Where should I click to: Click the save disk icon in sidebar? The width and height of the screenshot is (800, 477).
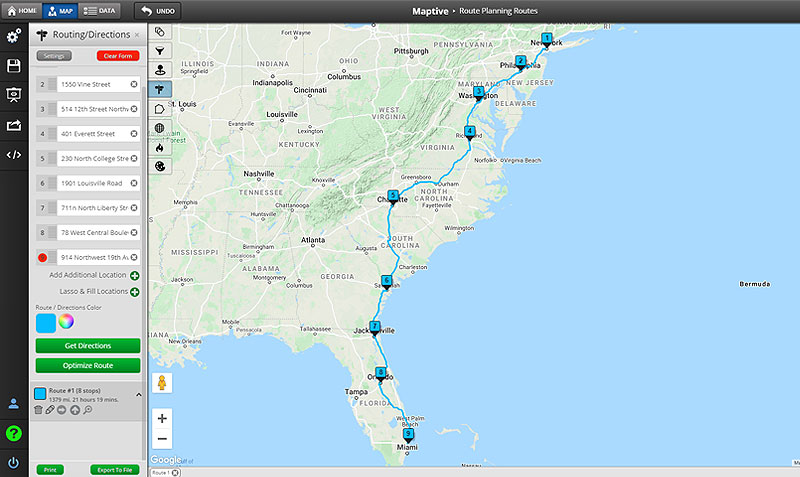(14, 66)
